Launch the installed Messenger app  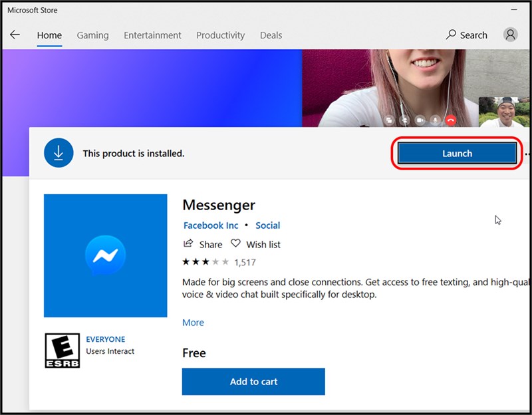coord(457,153)
